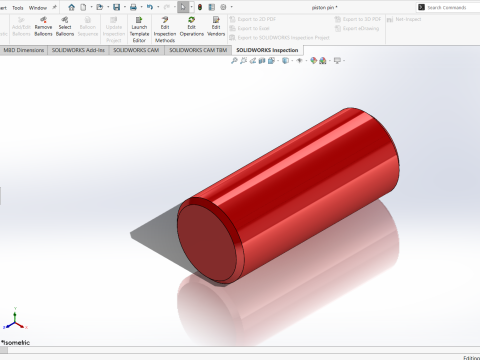Switch to SOLIDWORKS CAM TBM tab
Screen dimensions: 480x360
[x=198, y=50]
